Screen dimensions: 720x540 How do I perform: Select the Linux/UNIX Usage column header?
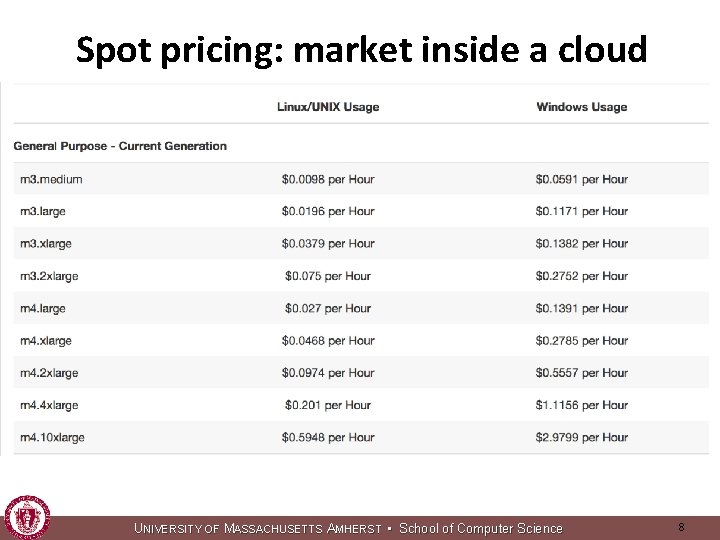[328, 107]
